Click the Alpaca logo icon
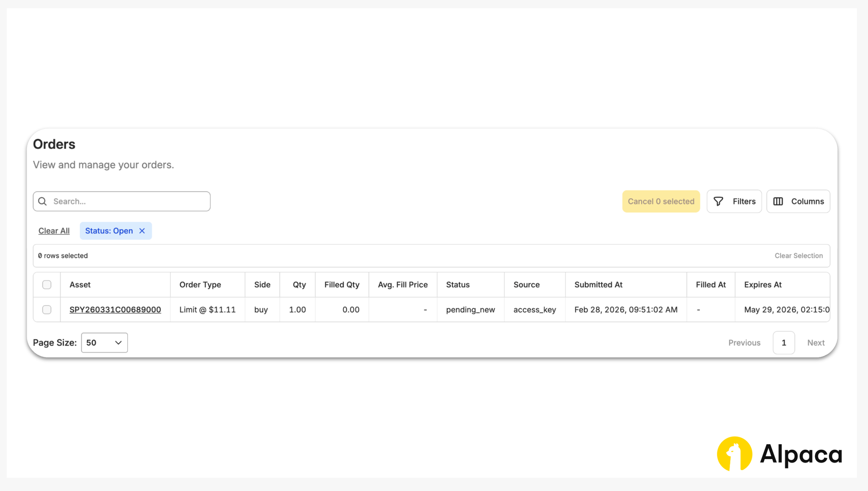 (x=734, y=454)
